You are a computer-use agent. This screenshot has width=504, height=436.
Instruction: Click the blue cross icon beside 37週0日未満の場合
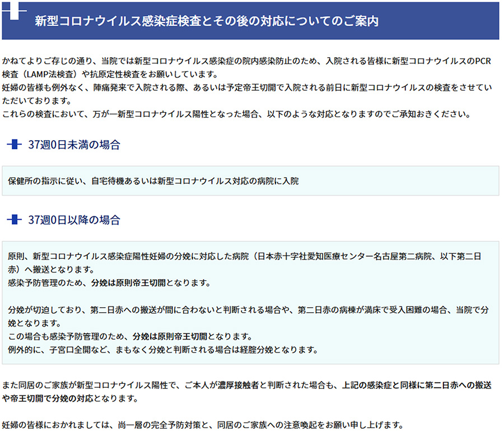(15, 145)
